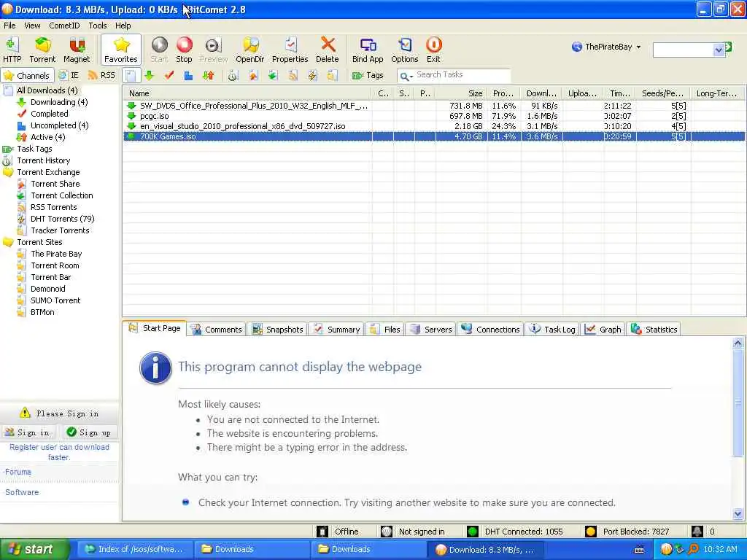Switch to the Snapshots tab

tap(278, 329)
